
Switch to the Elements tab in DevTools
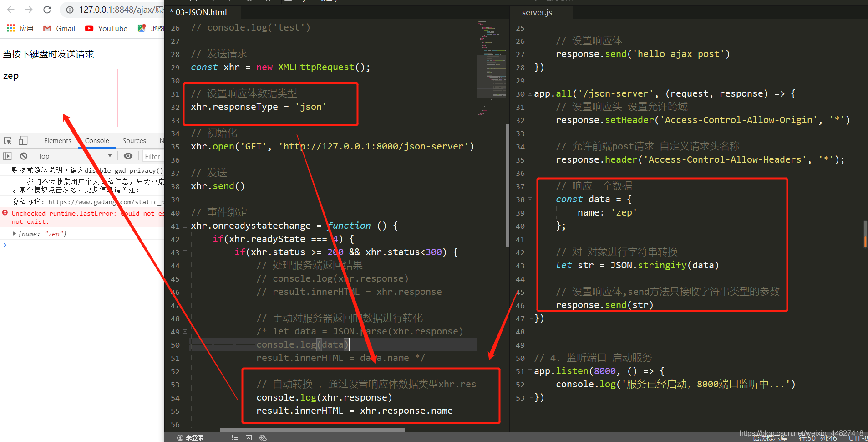pyautogui.click(x=57, y=141)
